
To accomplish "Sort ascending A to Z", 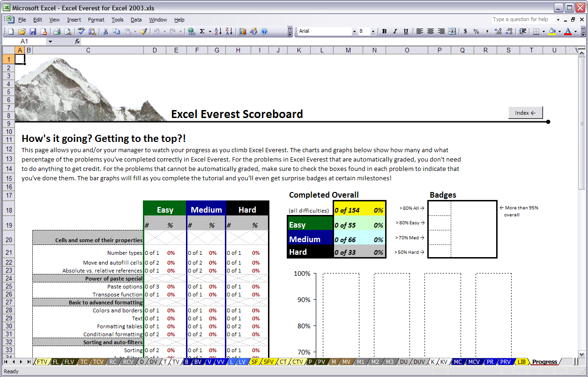I will [218, 31].
